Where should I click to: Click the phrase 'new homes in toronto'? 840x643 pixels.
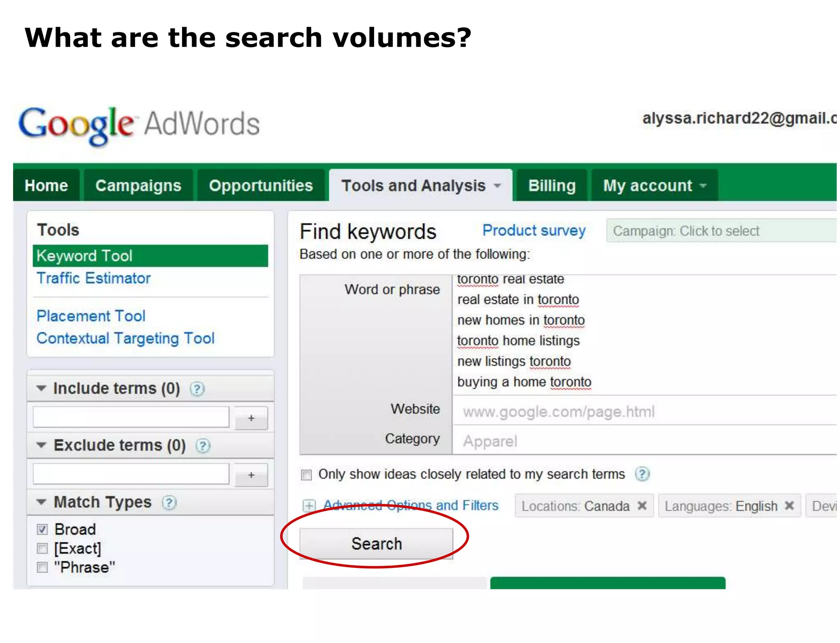[521, 320]
